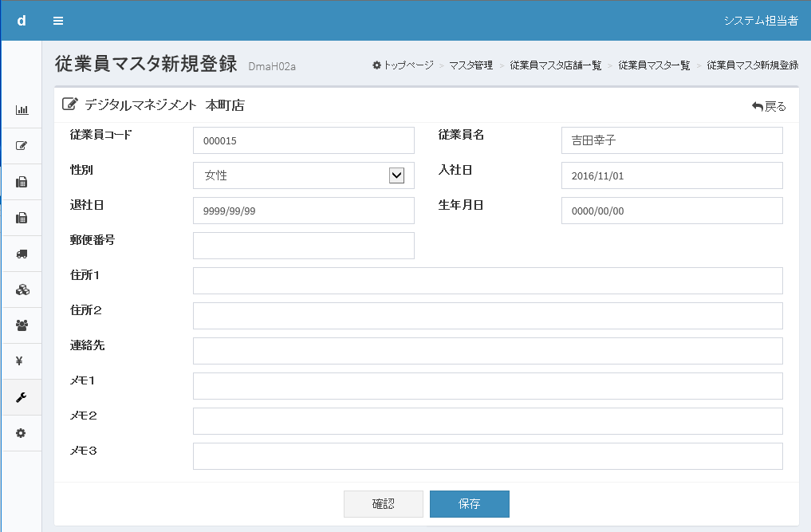Click the 確認 confirm button
Image resolution: width=811 pixels, height=532 pixels.
coord(384,504)
